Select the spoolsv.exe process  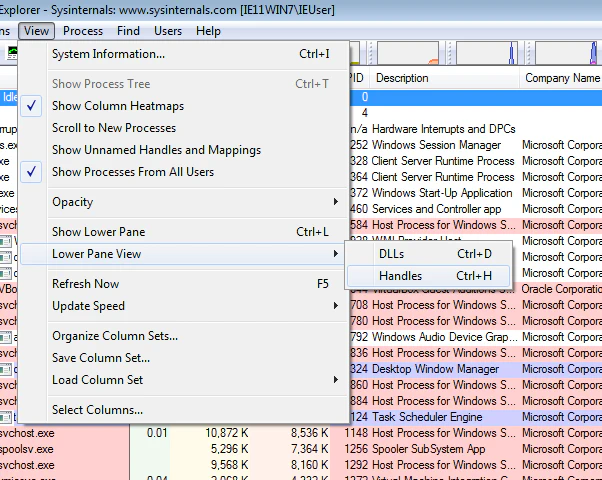pos(27,449)
